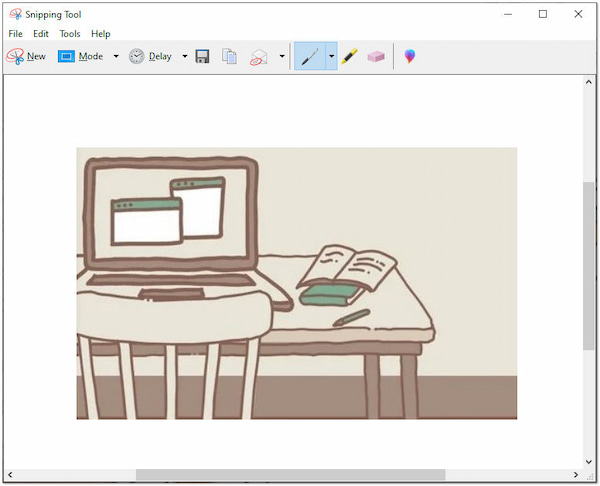The image size is (600, 486).
Task: Save the snip with floppy icon
Action: pyautogui.click(x=202, y=57)
